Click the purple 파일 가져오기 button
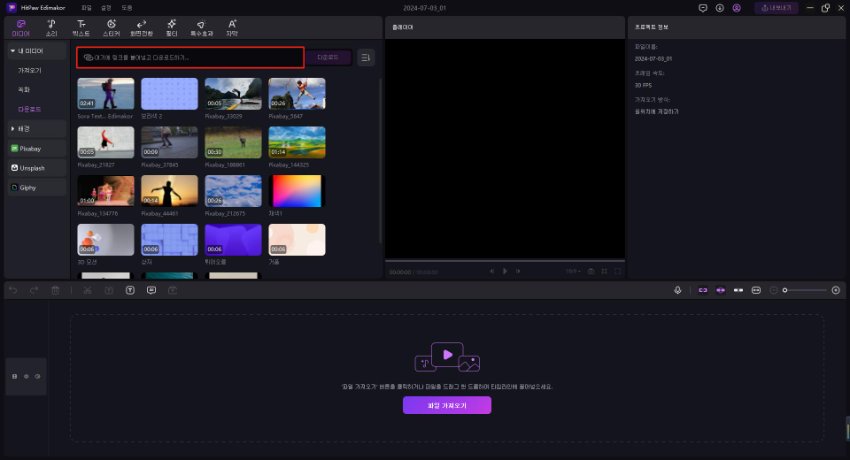 point(447,405)
